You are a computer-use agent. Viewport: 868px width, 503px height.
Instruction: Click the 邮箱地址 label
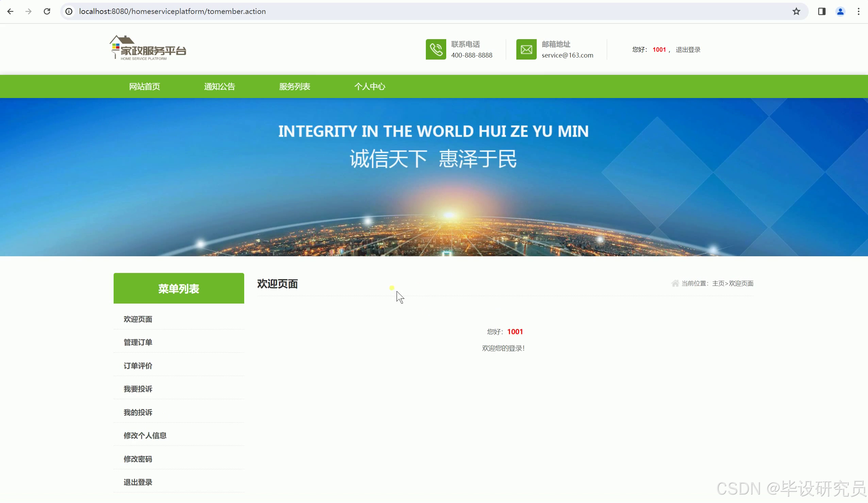[556, 44]
